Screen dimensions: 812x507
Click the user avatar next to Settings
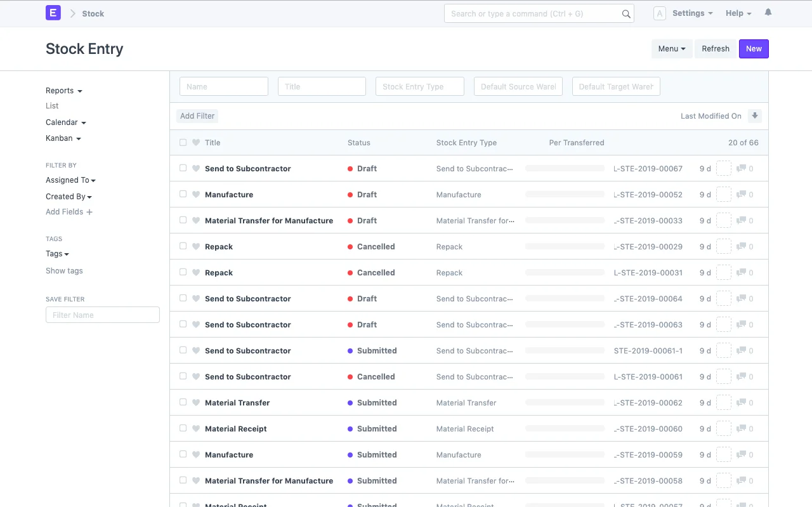tap(659, 13)
